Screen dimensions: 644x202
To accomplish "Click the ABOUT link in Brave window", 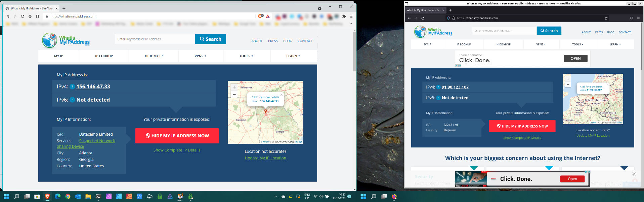I will 257,41.
